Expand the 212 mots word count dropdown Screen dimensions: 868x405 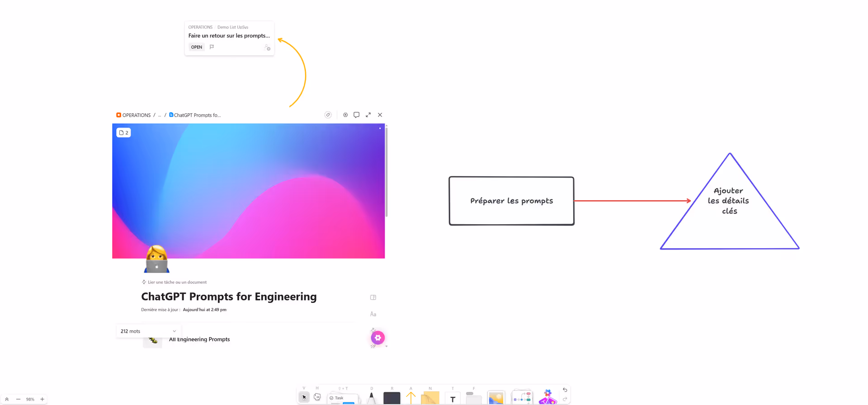tap(148, 331)
